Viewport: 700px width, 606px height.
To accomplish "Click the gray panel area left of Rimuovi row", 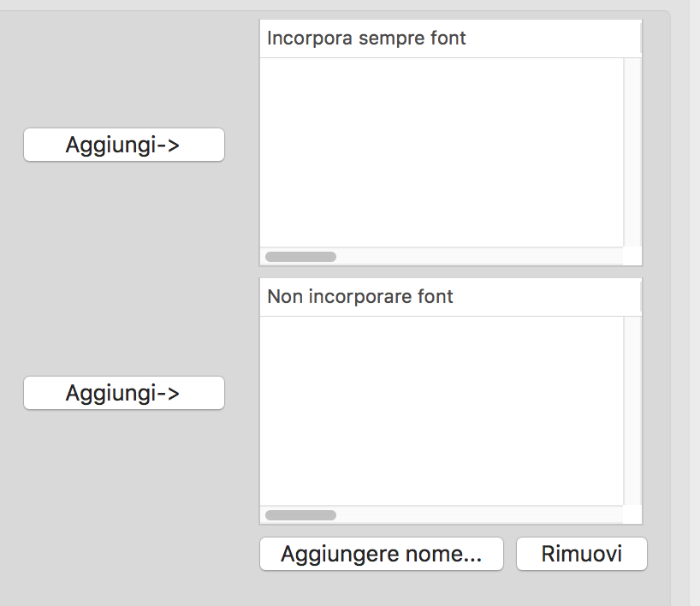I will click(128, 554).
